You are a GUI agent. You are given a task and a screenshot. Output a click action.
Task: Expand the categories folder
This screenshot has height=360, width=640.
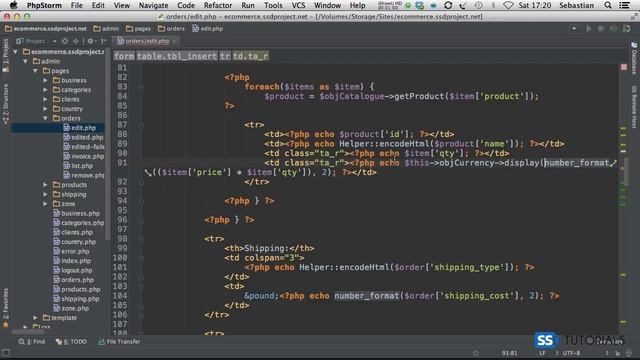pyautogui.click(x=45, y=90)
